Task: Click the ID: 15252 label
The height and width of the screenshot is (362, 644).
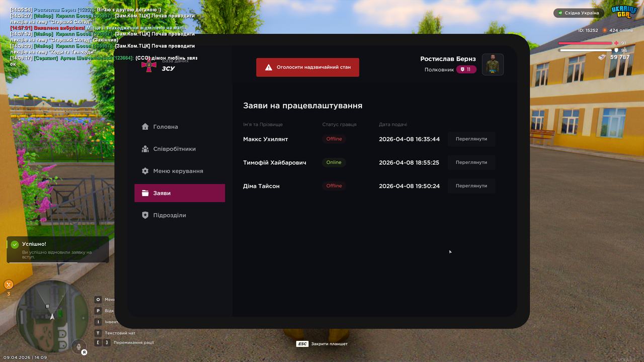Action: (x=588, y=30)
